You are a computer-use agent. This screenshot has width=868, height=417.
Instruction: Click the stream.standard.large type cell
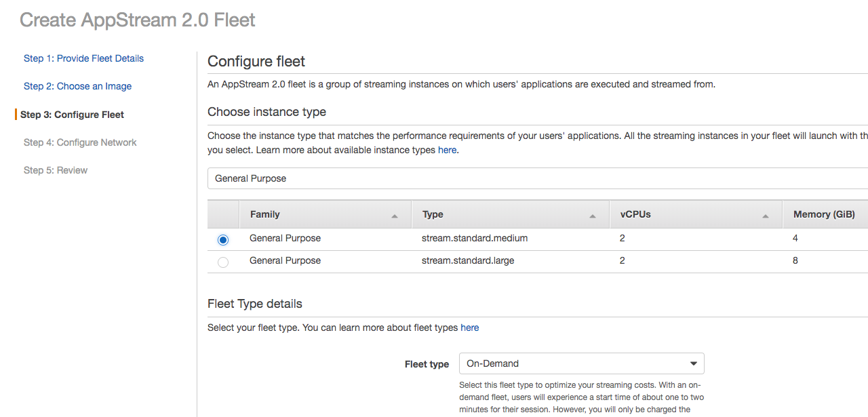click(468, 260)
